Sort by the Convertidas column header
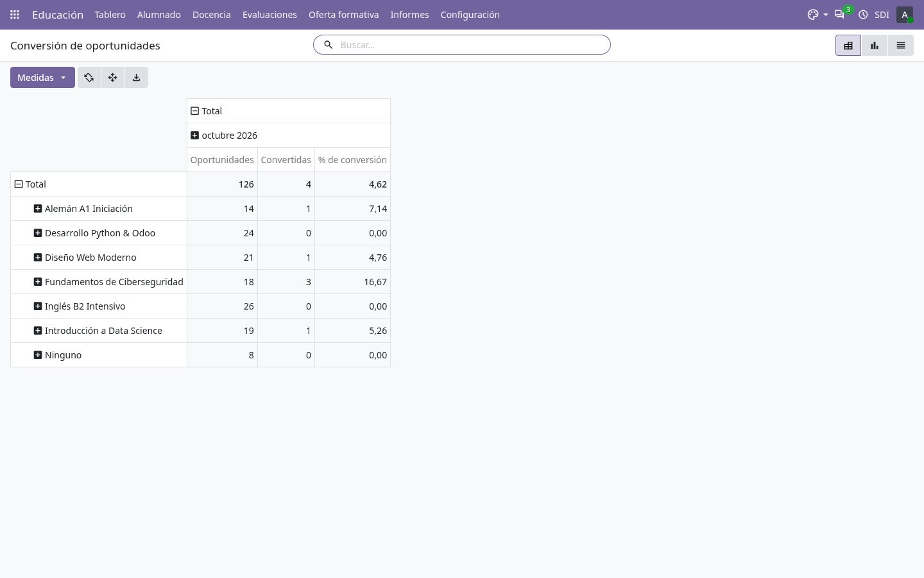The height and width of the screenshot is (578, 924). tap(286, 160)
